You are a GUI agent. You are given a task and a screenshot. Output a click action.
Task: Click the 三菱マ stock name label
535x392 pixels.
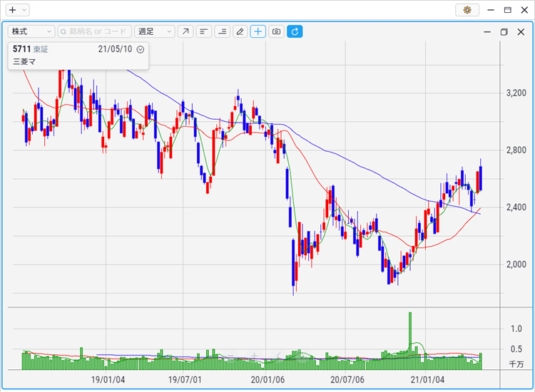tap(24, 62)
